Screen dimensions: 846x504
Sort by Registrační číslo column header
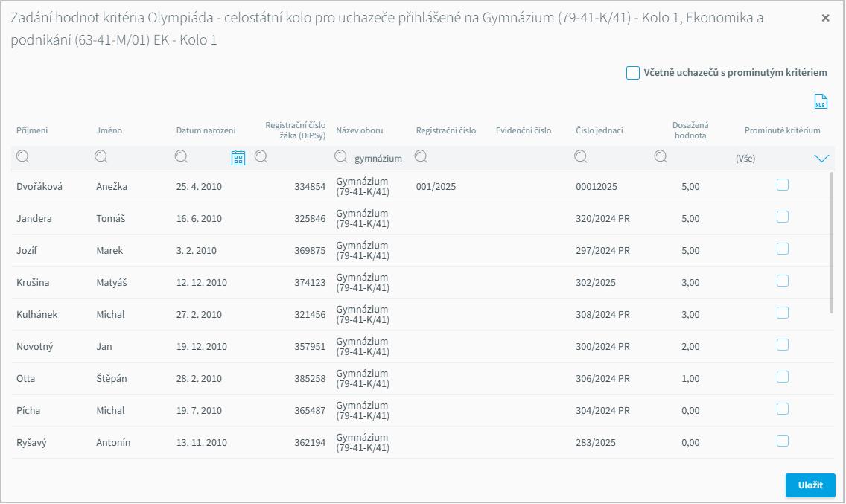click(x=446, y=130)
